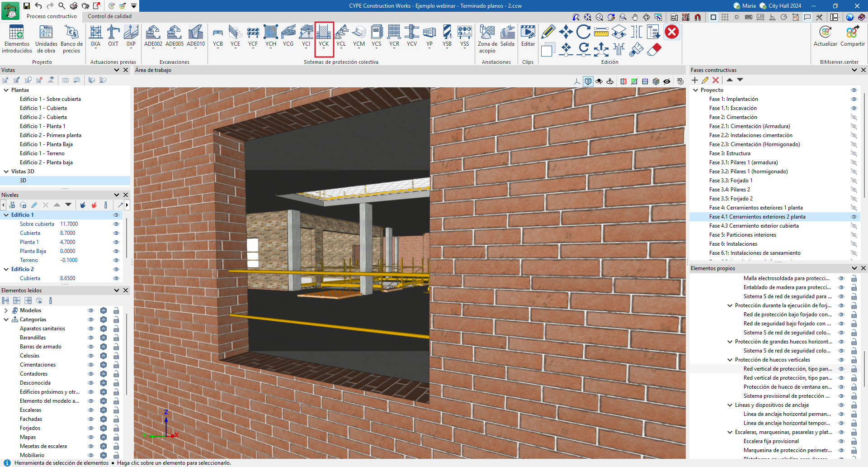The image size is (868, 467).
Task: Open Elementos introducidos
Action: (x=17, y=39)
